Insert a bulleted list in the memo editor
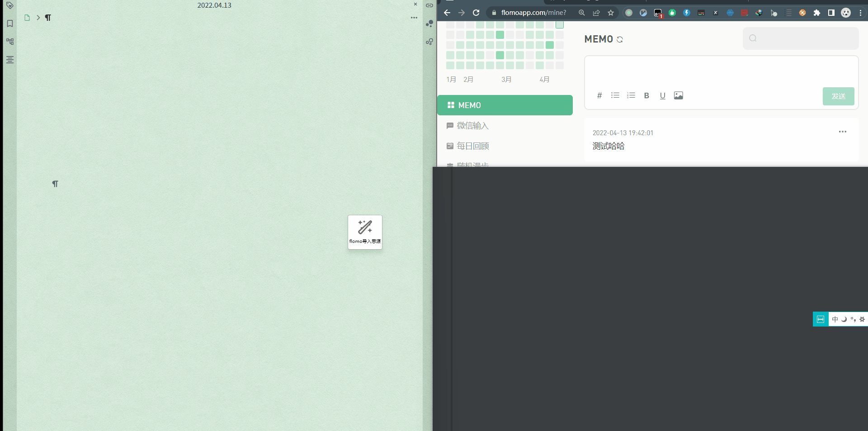The width and height of the screenshot is (868, 431). [x=615, y=95]
